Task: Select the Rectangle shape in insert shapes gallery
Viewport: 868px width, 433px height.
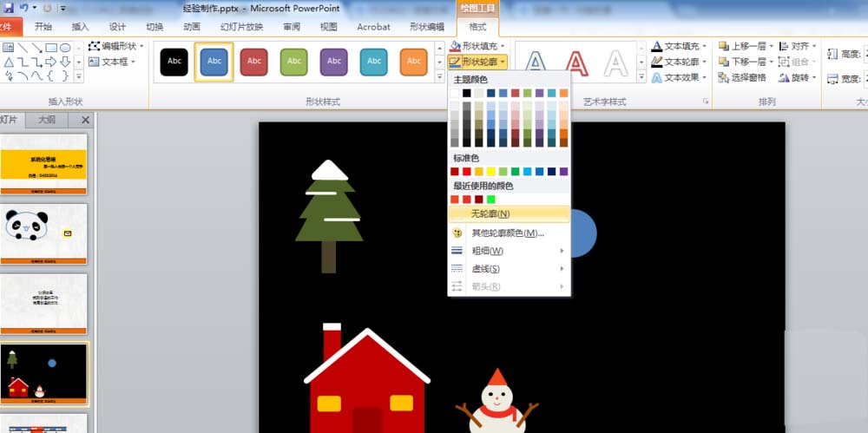Action: (51, 48)
